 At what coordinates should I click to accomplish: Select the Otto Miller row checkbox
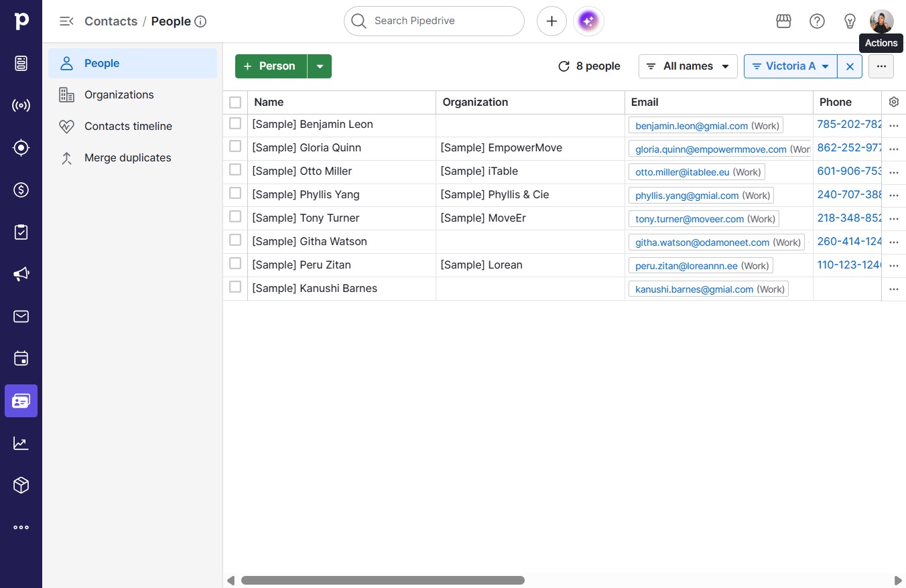click(x=235, y=169)
